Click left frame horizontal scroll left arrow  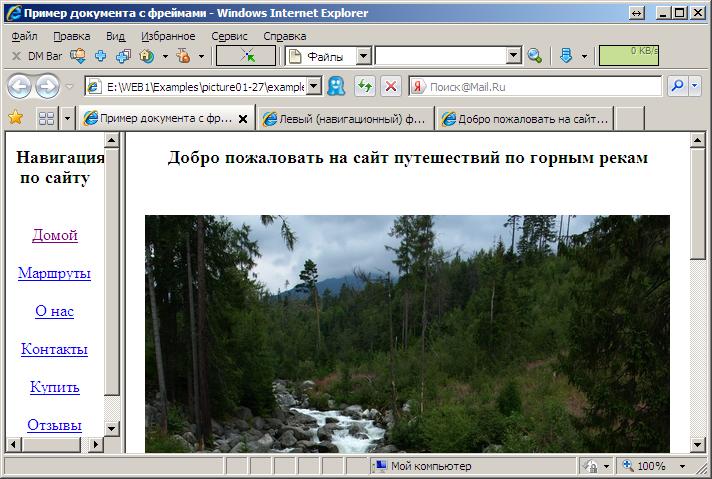(x=13, y=444)
